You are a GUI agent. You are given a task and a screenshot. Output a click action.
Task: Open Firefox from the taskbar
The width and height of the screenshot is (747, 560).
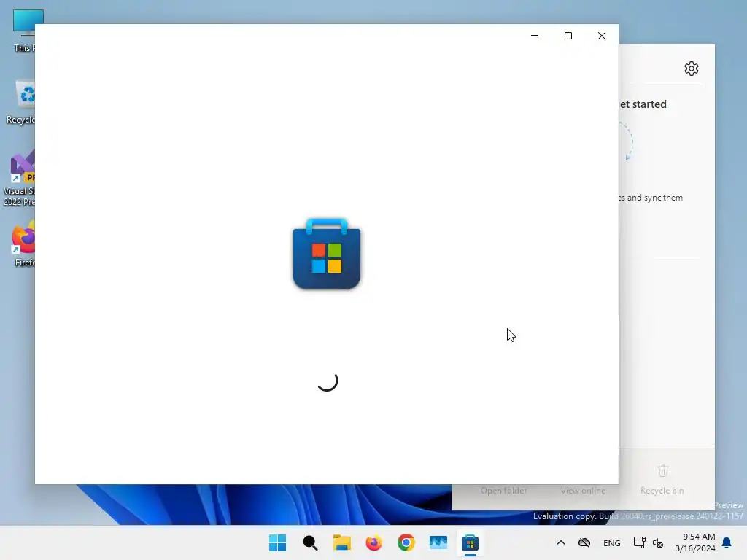coord(374,542)
